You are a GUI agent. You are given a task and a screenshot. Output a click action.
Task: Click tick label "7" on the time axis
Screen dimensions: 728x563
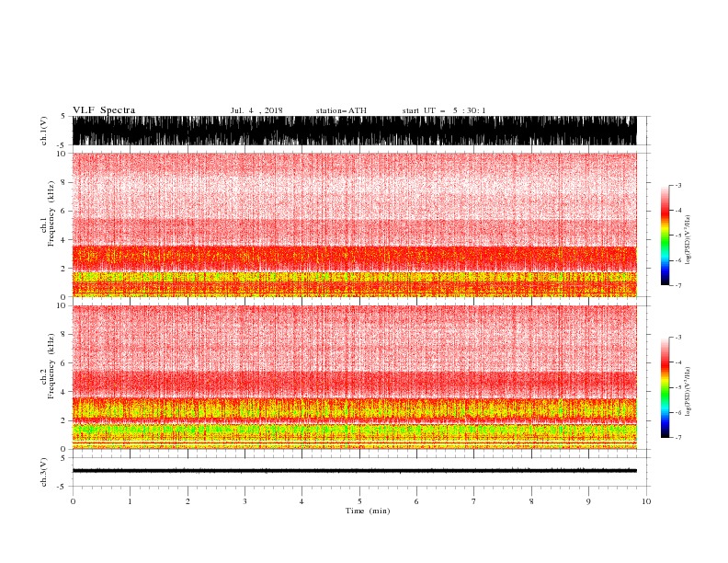pos(474,501)
